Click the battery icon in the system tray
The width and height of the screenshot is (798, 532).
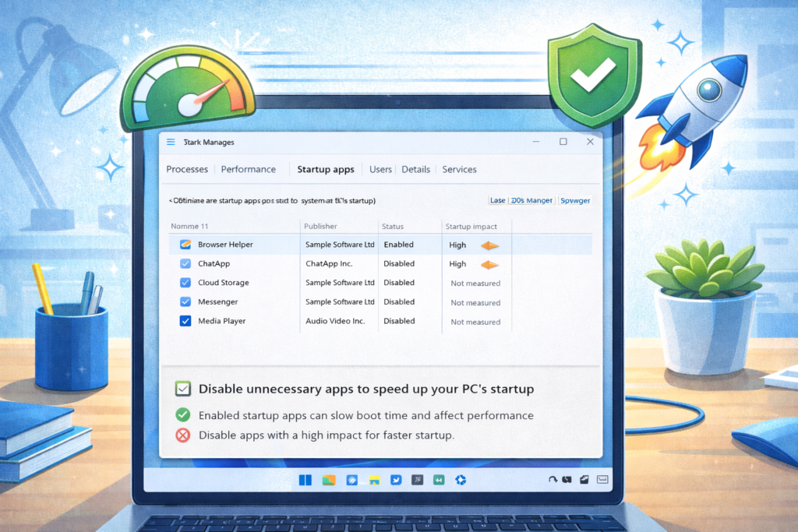602,480
